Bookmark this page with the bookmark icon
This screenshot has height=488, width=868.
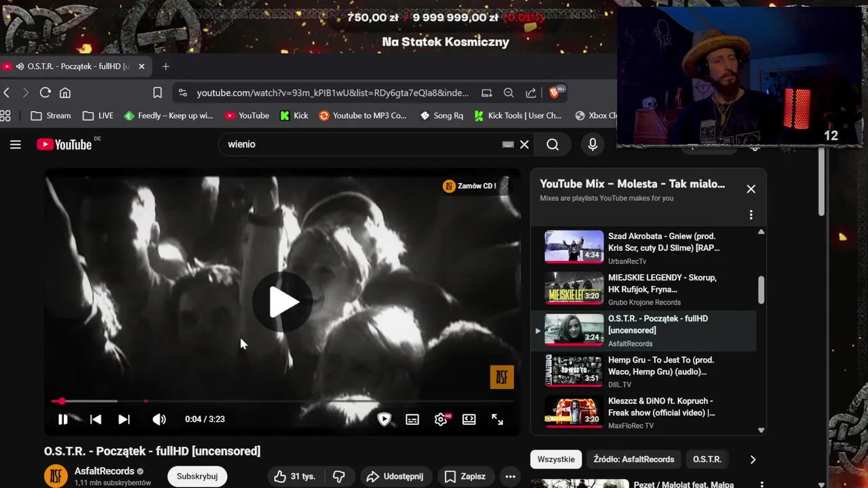coord(157,93)
